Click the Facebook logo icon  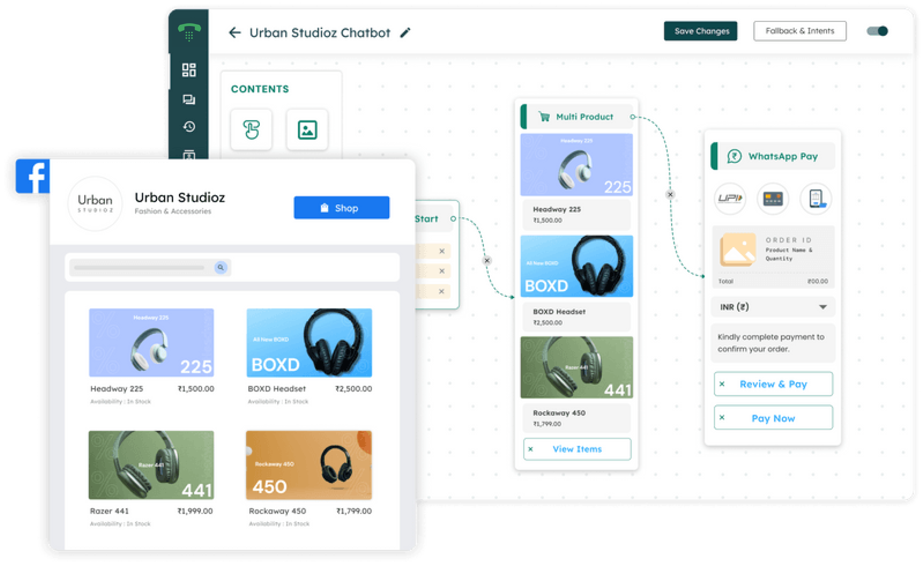[33, 176]
